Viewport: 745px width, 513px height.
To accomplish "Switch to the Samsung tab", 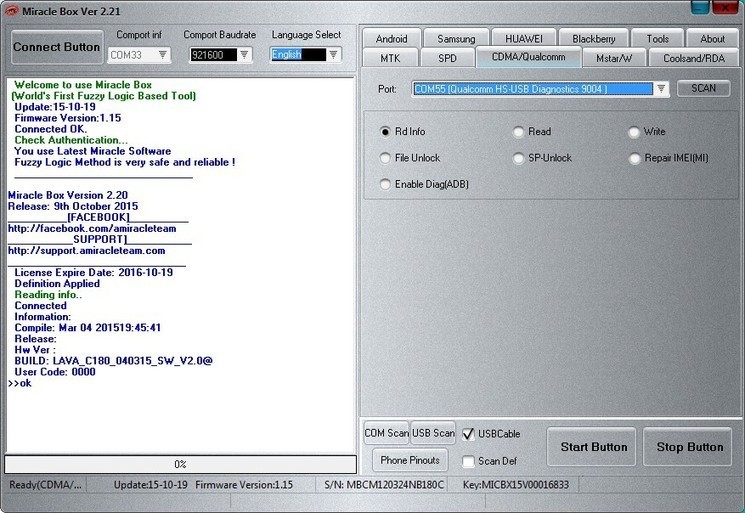I will (x=456, y=38).
